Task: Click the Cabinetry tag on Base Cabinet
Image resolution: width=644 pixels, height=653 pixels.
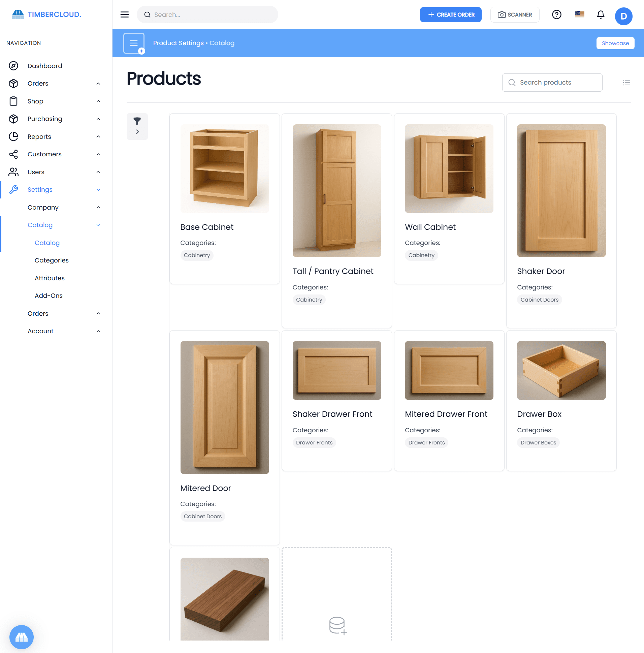Action: (x=197, y=255)
